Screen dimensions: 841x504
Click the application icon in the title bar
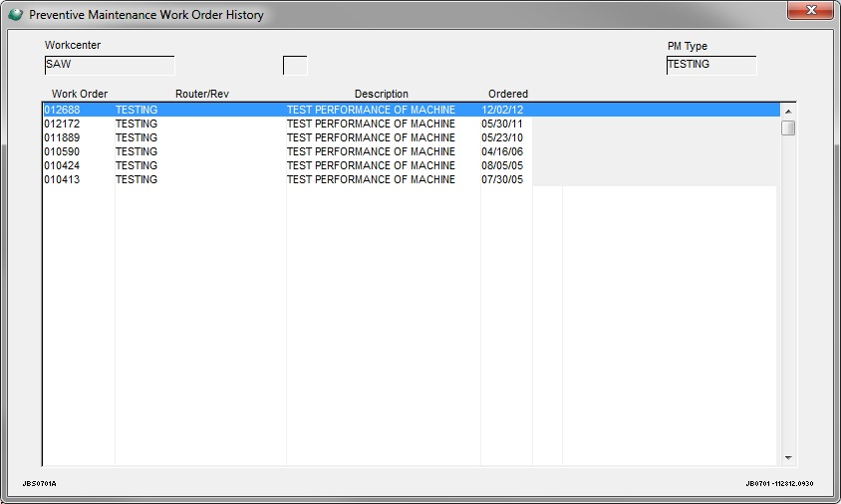[16, 15]
